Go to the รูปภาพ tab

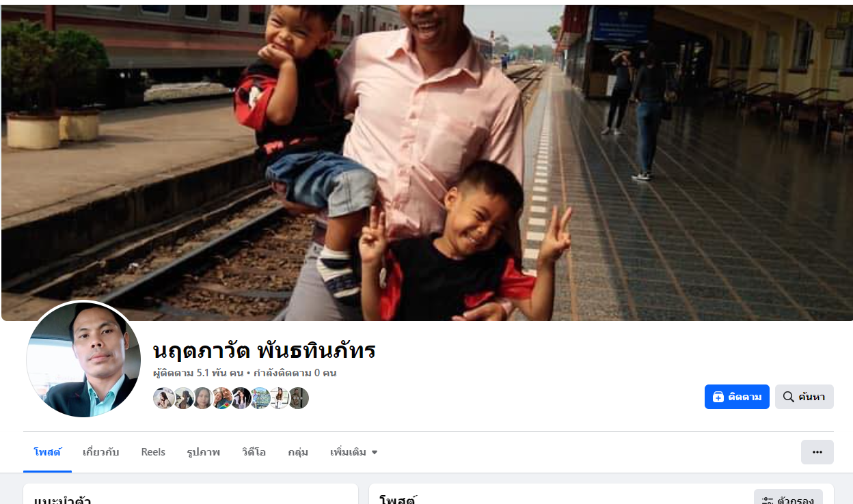203,452
